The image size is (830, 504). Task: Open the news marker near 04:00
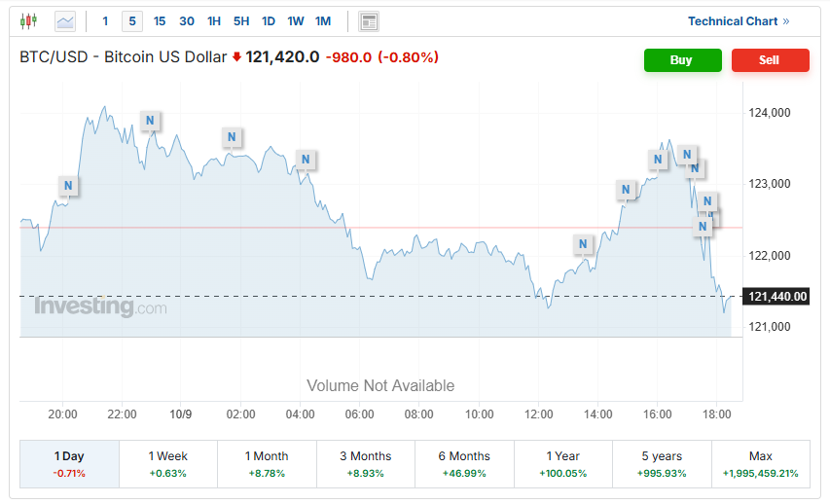click(x=306, y=160)
